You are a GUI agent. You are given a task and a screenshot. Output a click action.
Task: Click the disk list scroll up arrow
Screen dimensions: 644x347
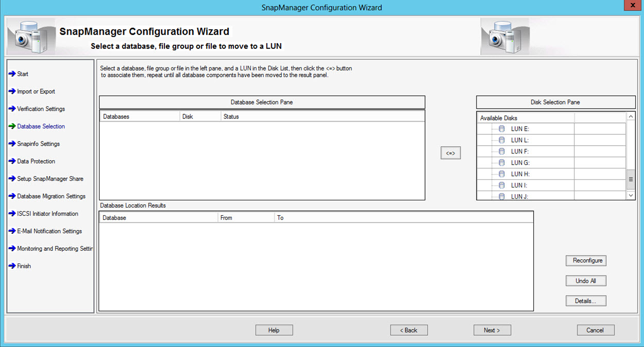(631, 117)
